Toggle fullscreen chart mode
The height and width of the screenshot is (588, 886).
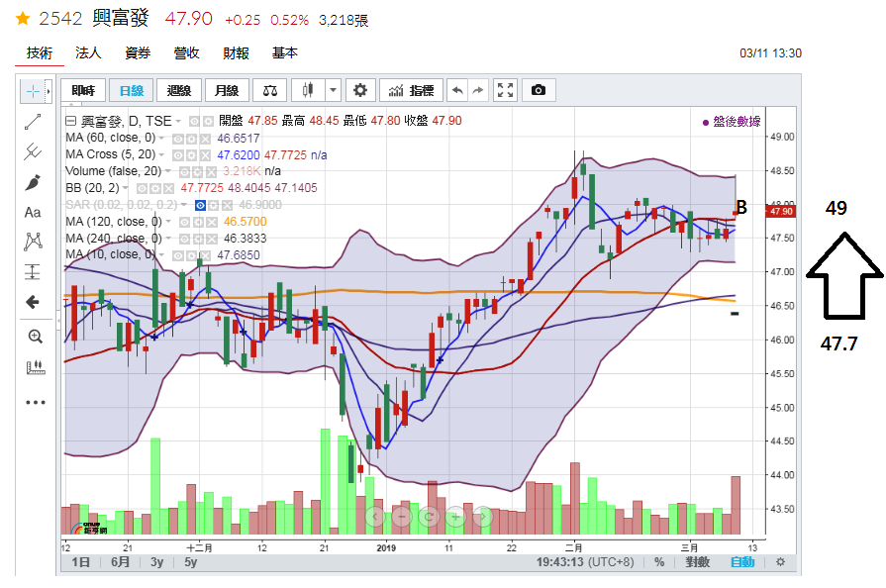[x=505, y=90]
